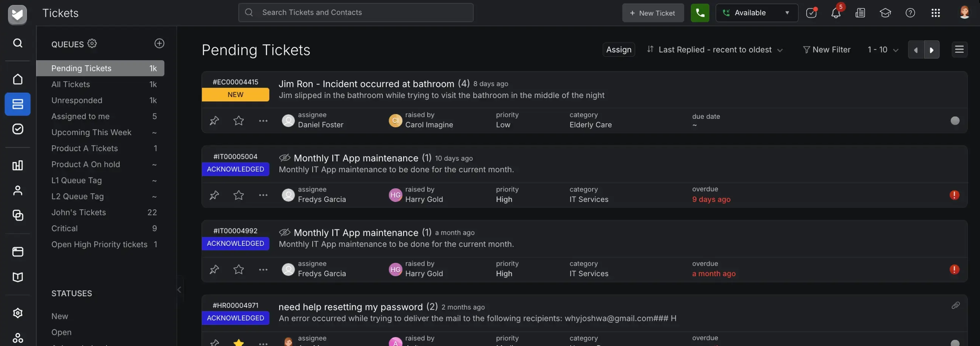Open notifications bell with 5 badge

[x=836, y=13]
